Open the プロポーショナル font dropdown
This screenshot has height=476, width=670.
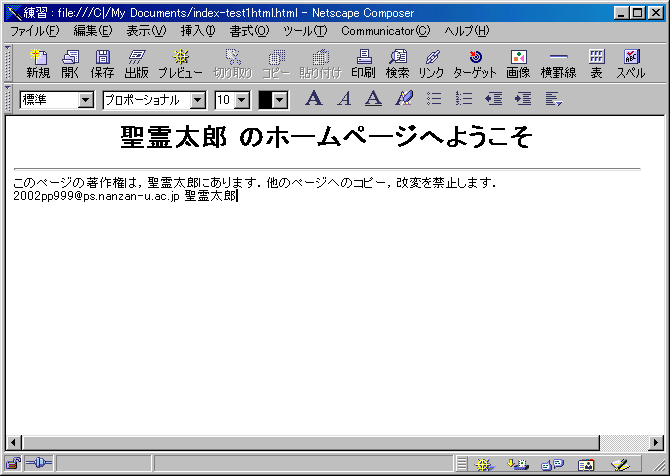[x=197, y=100]
